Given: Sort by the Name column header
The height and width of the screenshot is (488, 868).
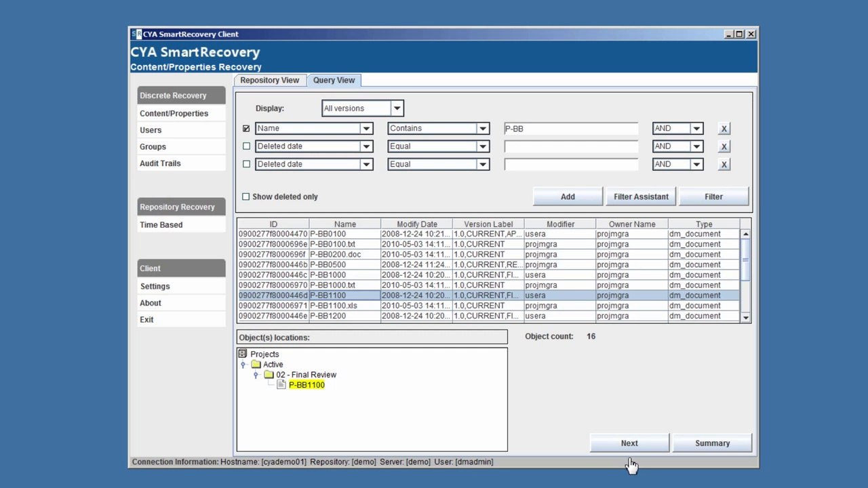Looking at the screenshot, I should [x=344, y=224].
